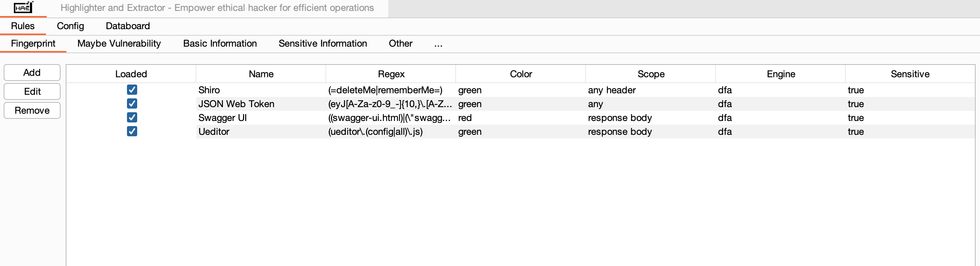
Task: Open the Maybe Vulnerability rules tab
Action: pos(119,44)
